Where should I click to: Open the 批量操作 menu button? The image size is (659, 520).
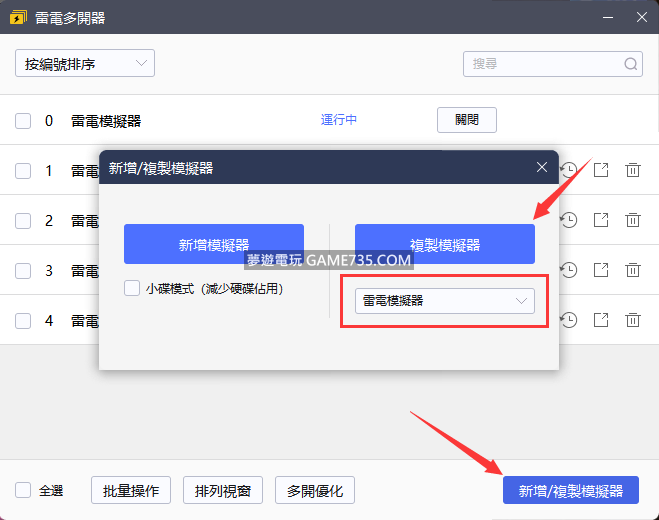(x=131, y=490)
